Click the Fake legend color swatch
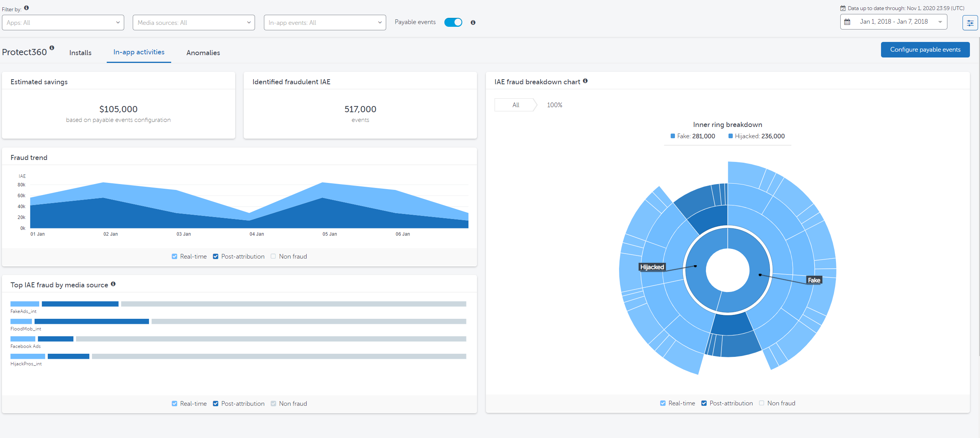Viewport: 980px width, 438px height. tap(673, 136)
